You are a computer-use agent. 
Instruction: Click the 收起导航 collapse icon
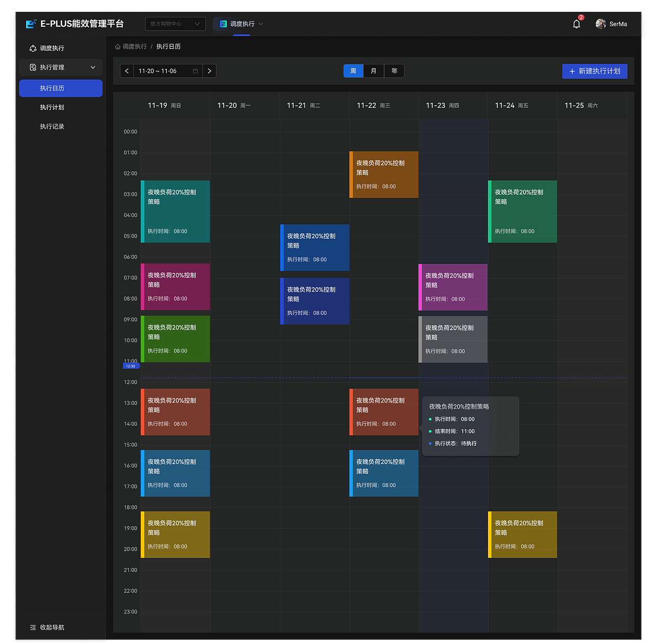tap(33, 628)
